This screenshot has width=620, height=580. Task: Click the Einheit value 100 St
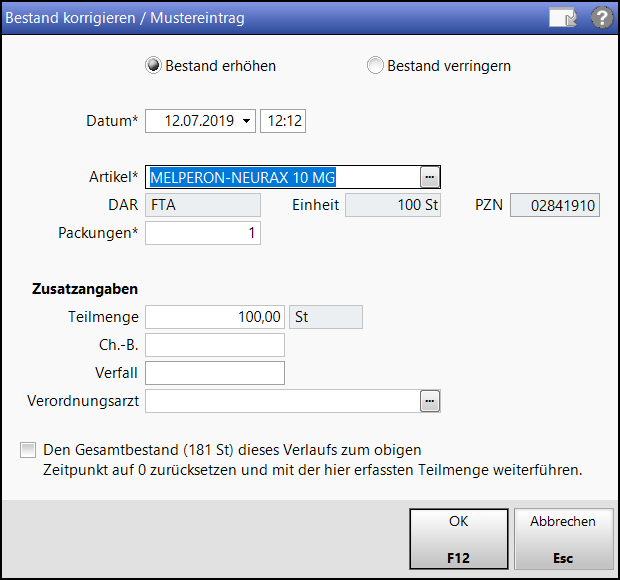[x=393, y=205]
